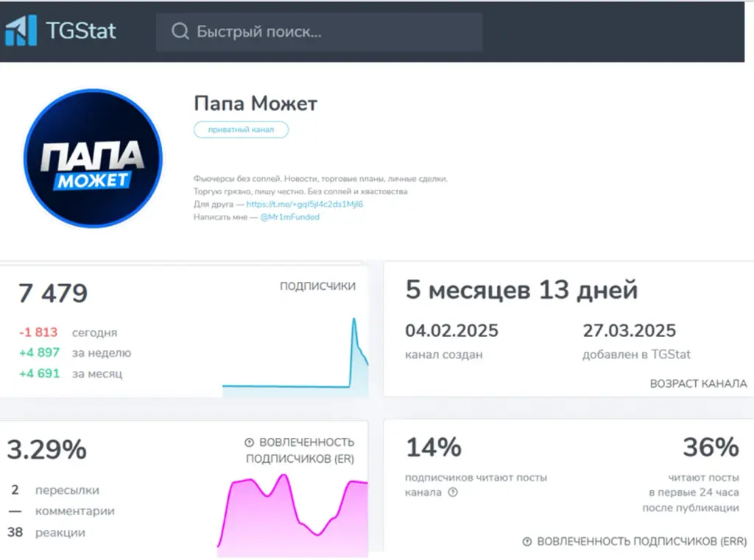Click the ВОВЛЕЧЕННОСТЬ ПОДПИСЧИКОВ (ERR) label
Image resolution: width=754 pixels, height=560 pixels.
(x=642, y=542)
